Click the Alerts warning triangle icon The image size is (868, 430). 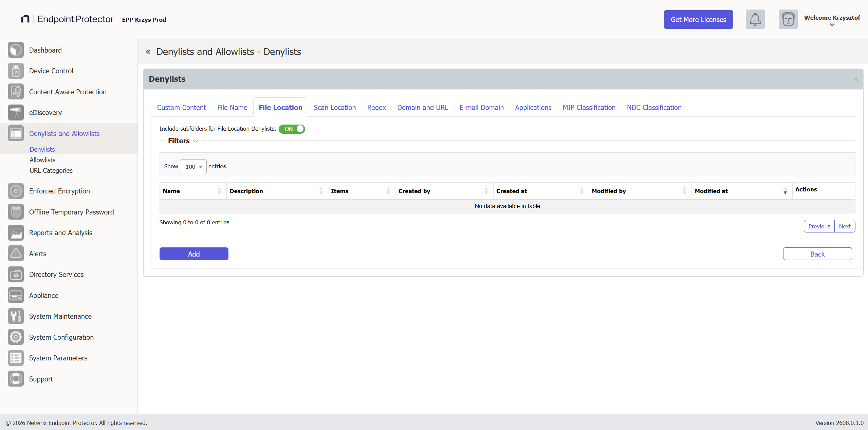pyautogui.click(x=16, y=254)
